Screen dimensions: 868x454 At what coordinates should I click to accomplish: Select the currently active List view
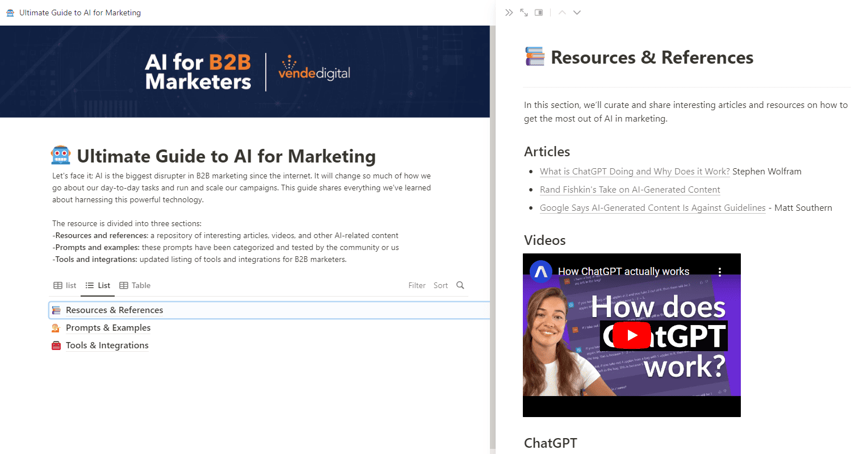[x=98, y=285]
